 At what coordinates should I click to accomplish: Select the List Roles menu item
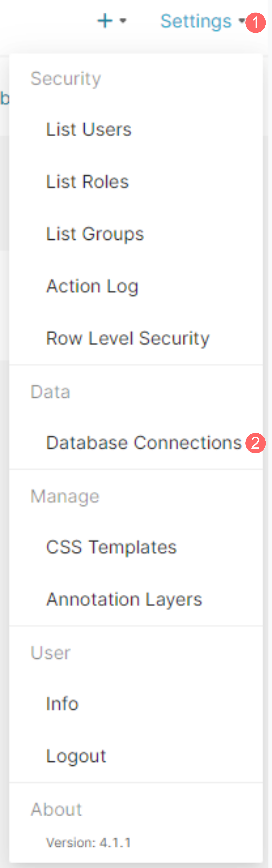(87, 182)
